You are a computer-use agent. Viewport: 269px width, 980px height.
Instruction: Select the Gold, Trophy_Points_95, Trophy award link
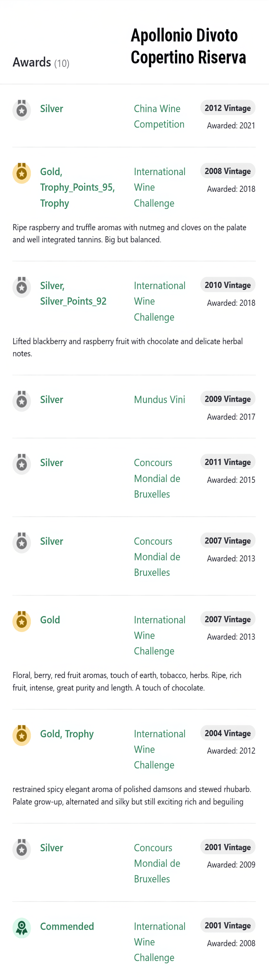[77, 187]
